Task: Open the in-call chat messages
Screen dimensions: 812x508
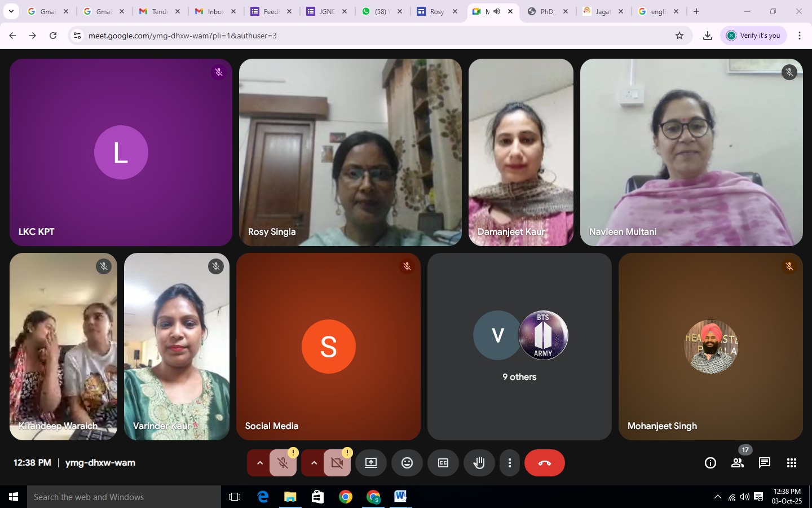Action: coord(765,463)
